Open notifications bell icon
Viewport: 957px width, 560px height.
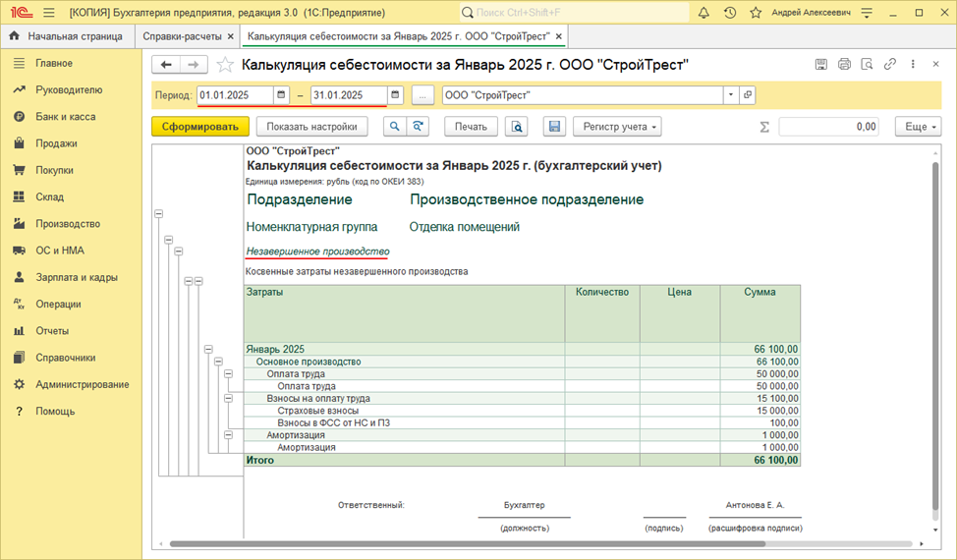(x=704, y=12)
